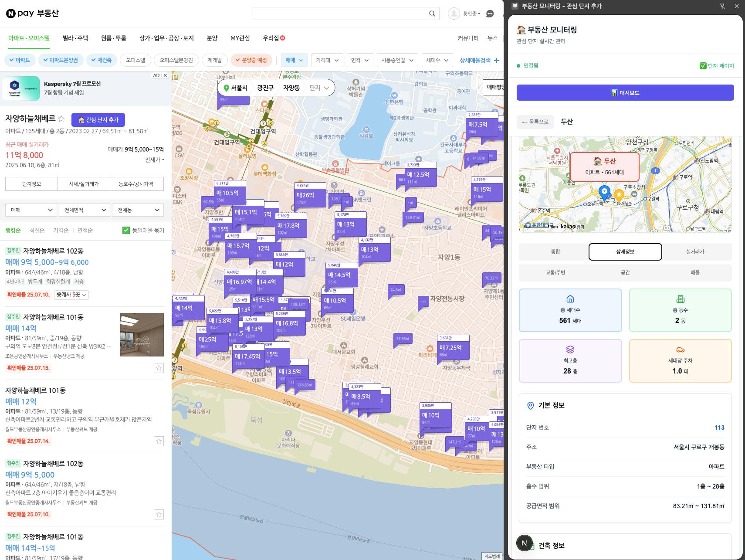The height and width of the screenshot is (560, 745).
Task: Click the 기본 정보 location pin icon
Action: tap(530, 406)
